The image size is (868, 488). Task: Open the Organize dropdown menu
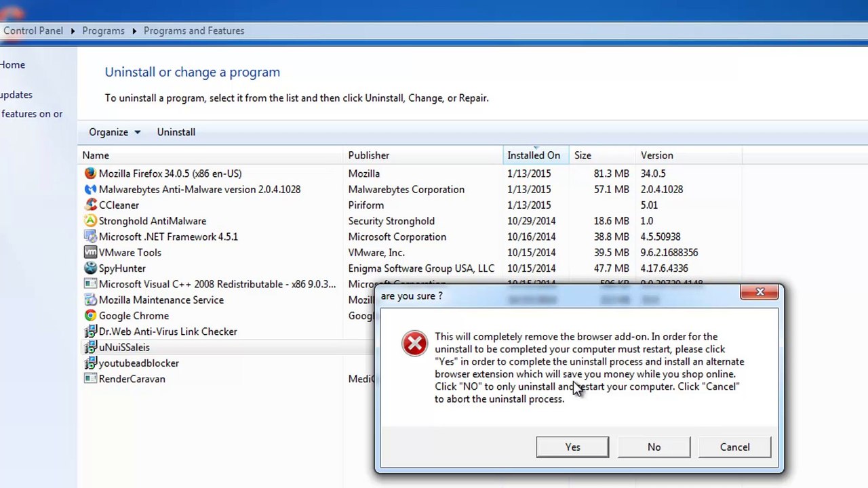pyautogui.click(x=115, y=132)
